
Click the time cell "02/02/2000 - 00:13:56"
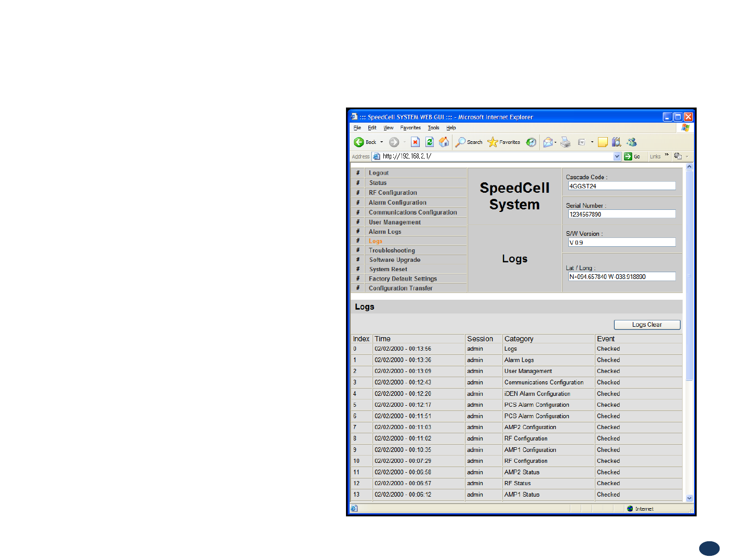[419, 349]
